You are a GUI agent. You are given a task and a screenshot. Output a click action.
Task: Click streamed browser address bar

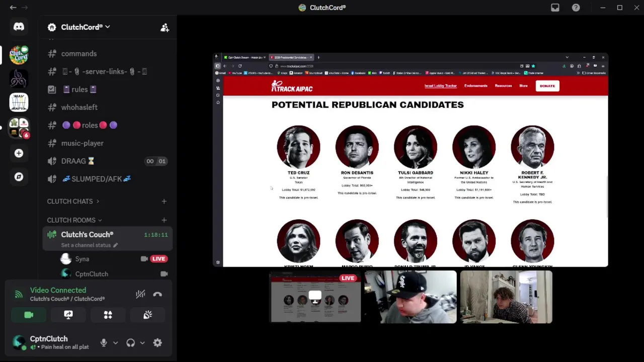tap(392, 66)
